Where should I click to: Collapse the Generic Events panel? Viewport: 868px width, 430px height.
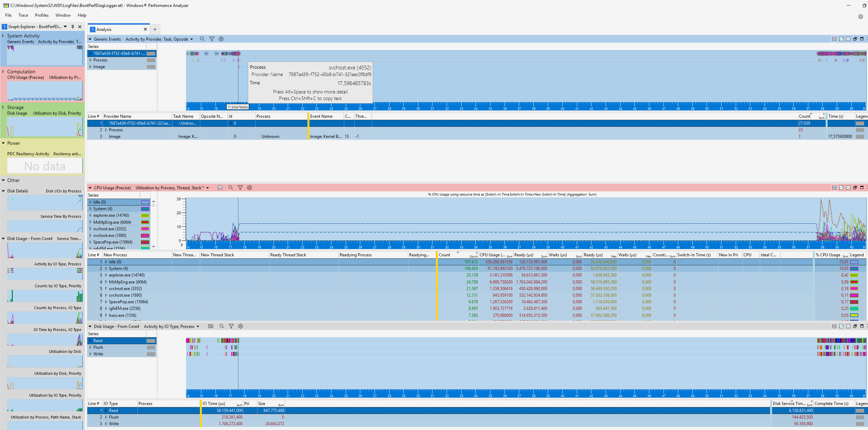(x=90, y=39)
